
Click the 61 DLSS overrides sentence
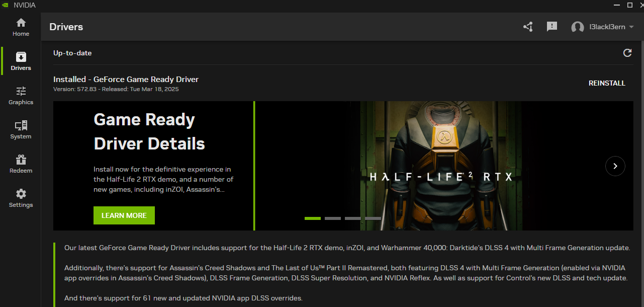click(183, 298)
